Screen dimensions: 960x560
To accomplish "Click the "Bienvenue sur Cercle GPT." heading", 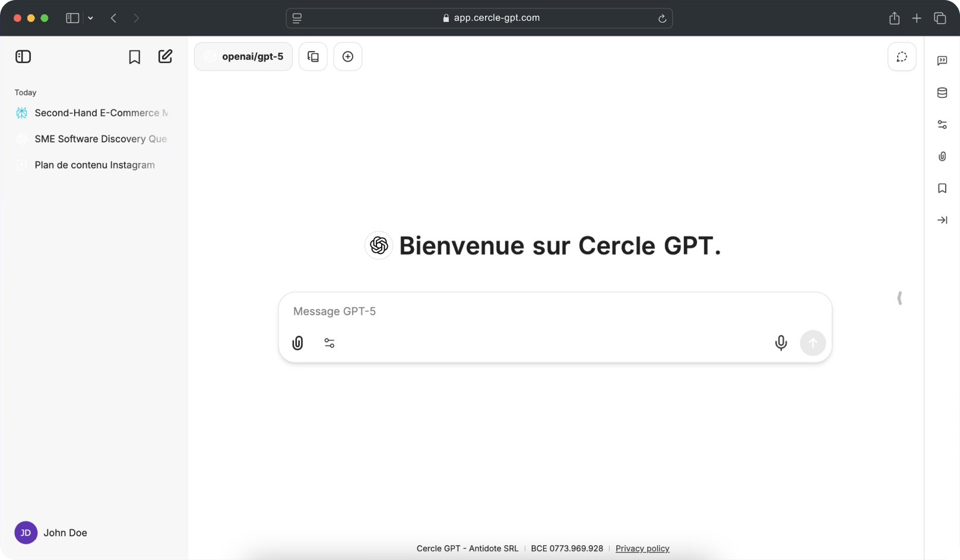I will pyautogui.click(x=560, y=246).
